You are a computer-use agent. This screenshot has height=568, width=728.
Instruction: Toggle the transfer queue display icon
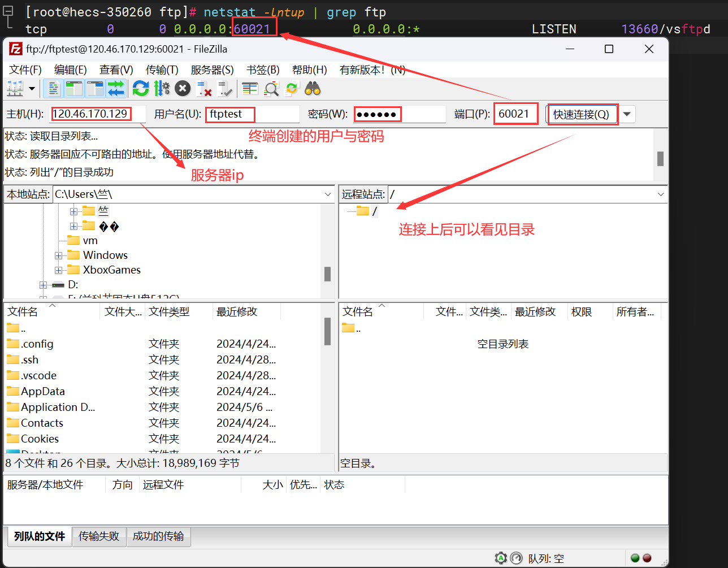pos(116,89)
